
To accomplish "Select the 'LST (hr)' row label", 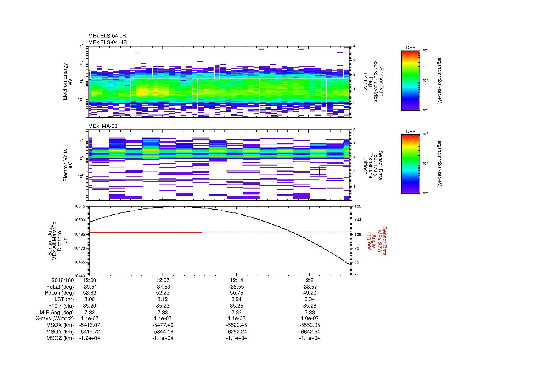I will 64,300.
